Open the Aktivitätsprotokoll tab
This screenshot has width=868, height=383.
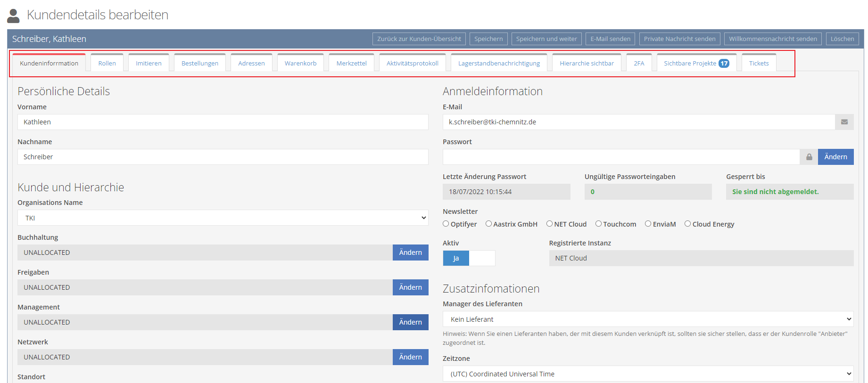coord(412,64)
